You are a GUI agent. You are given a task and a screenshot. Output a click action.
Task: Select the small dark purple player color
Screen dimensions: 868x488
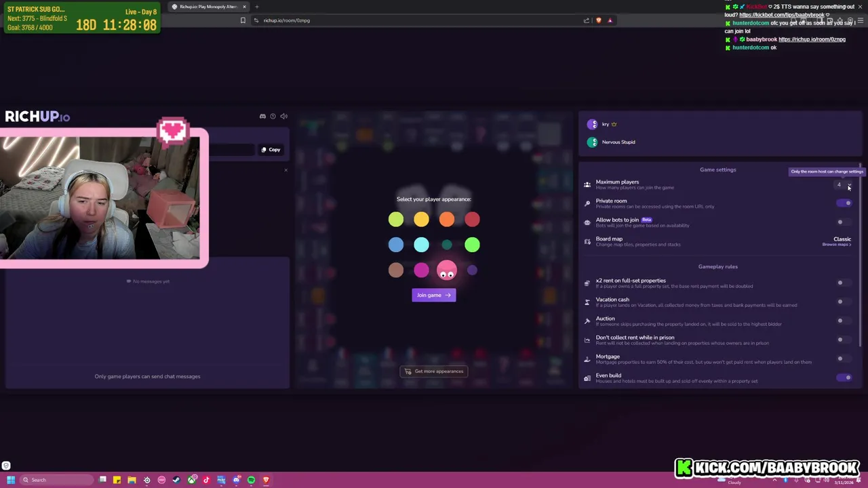472,270
